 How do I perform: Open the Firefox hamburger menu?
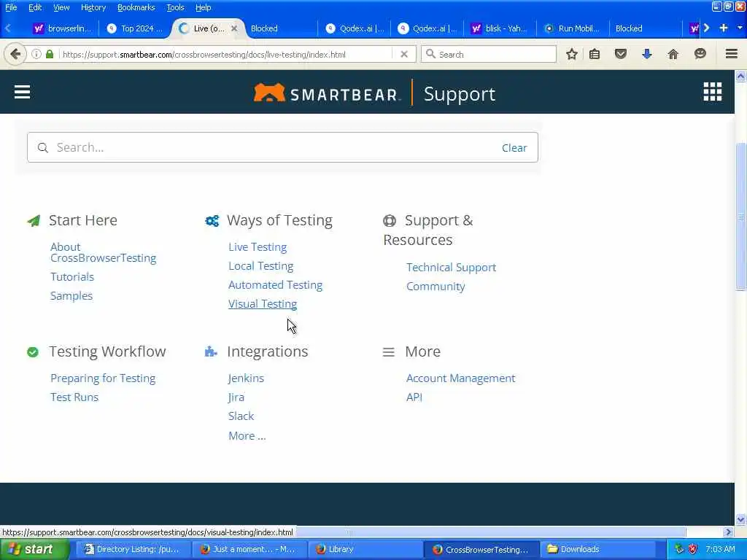(731, 54)
